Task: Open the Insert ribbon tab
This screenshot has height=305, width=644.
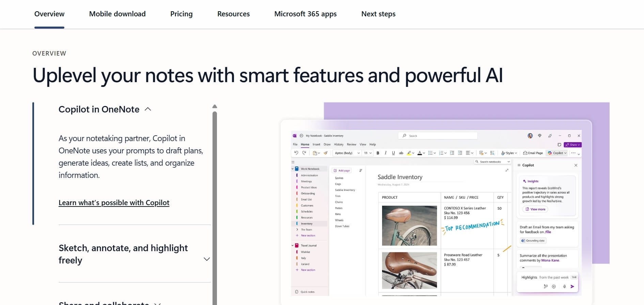Action: (316, 144)
